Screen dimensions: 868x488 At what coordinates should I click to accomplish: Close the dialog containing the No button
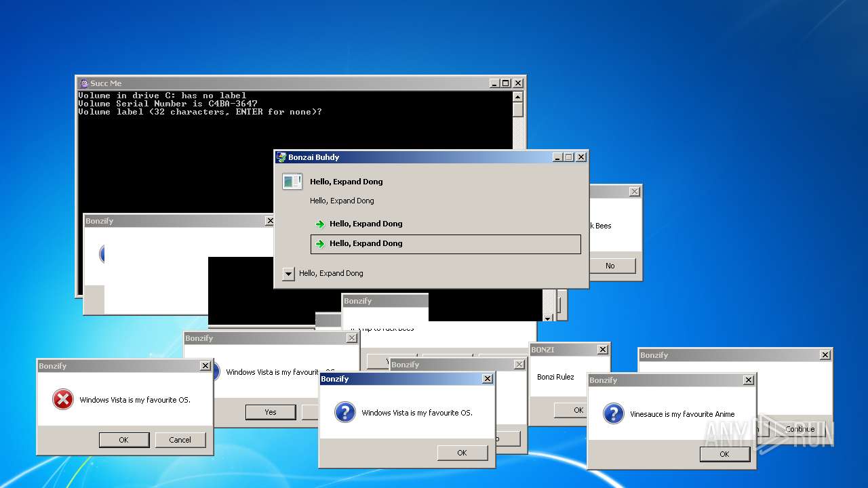coord(634,192)
